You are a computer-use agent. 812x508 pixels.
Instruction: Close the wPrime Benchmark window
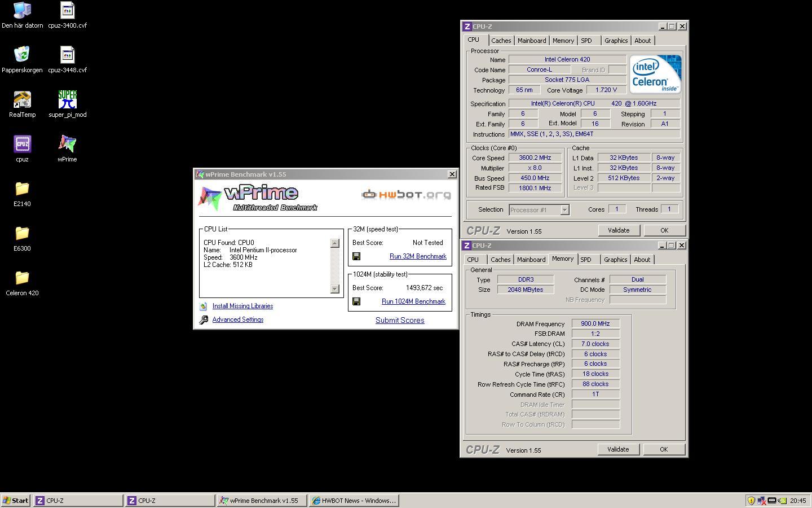[452, 174]
